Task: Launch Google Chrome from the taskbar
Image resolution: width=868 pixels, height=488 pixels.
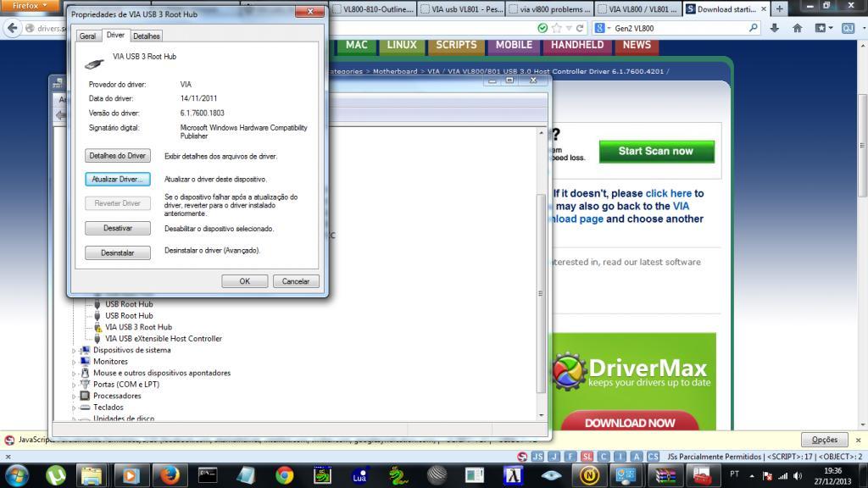Action: pos(285,476)
